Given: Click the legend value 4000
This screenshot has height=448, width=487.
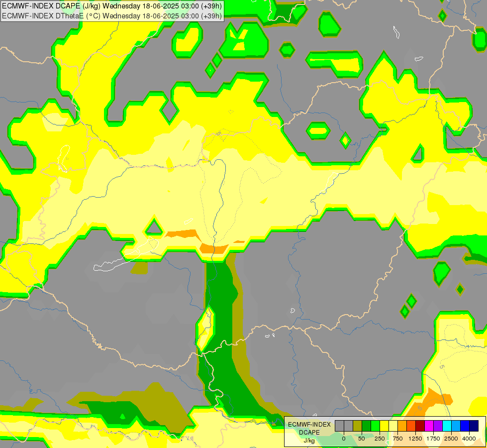Looking at the screenshot, I should pyautogui.click(x=469, y=439).
